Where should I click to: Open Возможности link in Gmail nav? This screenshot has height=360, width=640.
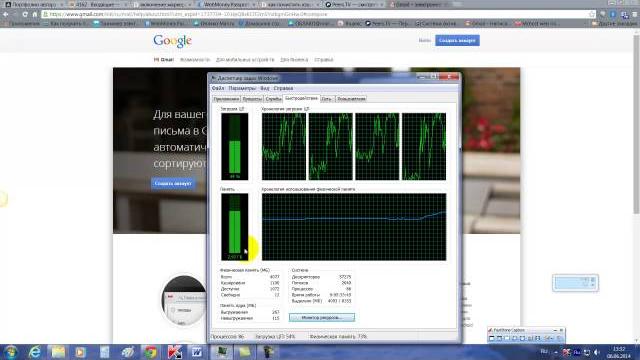click(195, 60)
